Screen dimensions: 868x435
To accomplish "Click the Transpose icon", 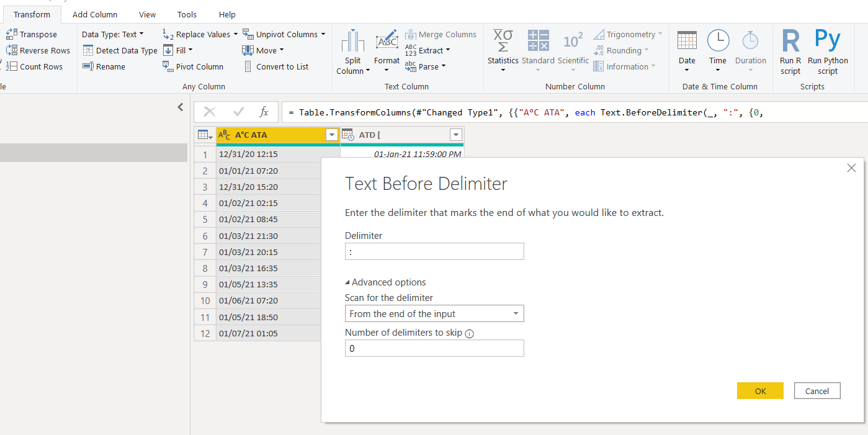I will coord(12,34).
